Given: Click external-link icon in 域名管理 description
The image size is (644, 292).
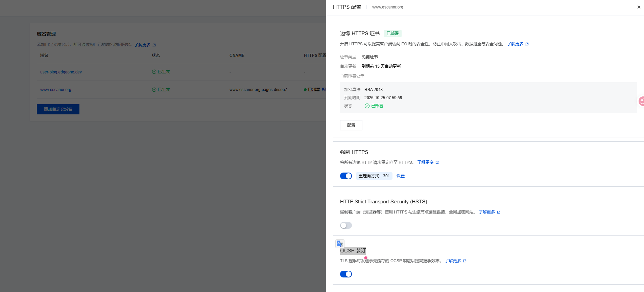Looking at the screenshot, I should 154,45.
